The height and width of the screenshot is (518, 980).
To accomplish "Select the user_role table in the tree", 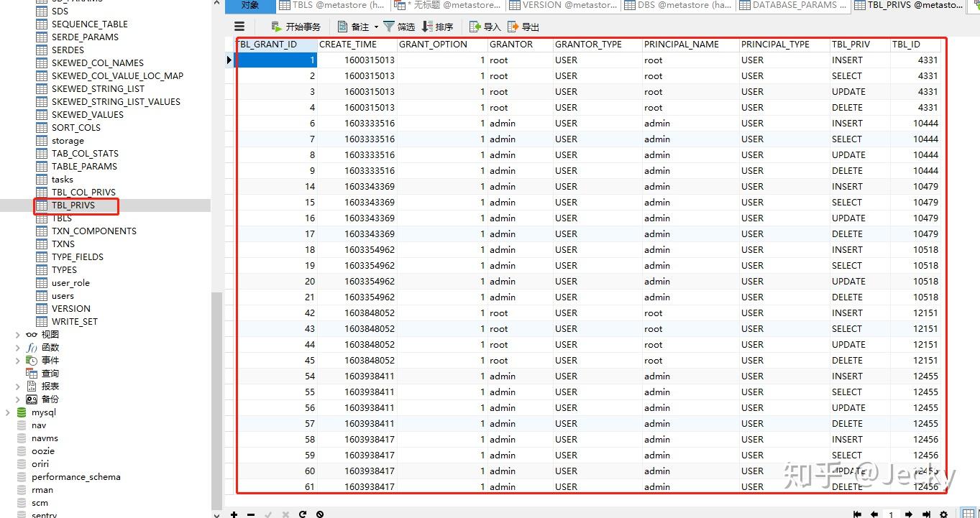I will click(x=70, y=282).
